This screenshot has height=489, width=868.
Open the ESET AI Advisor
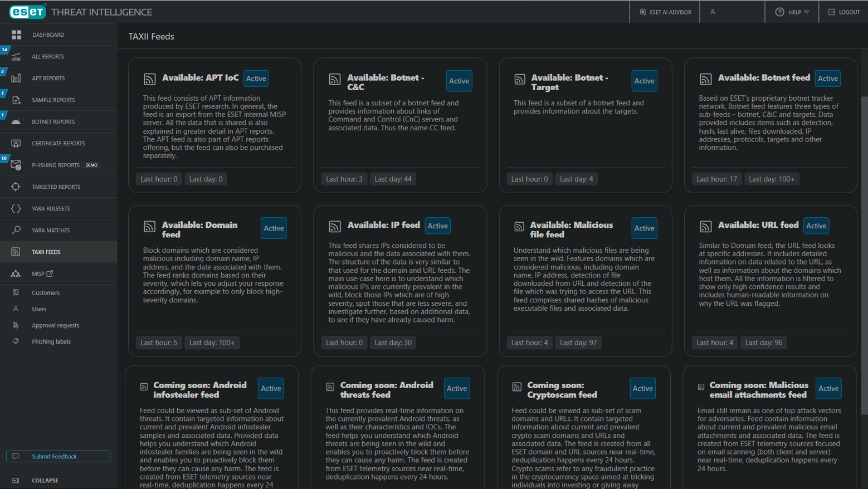click(665, 12)
